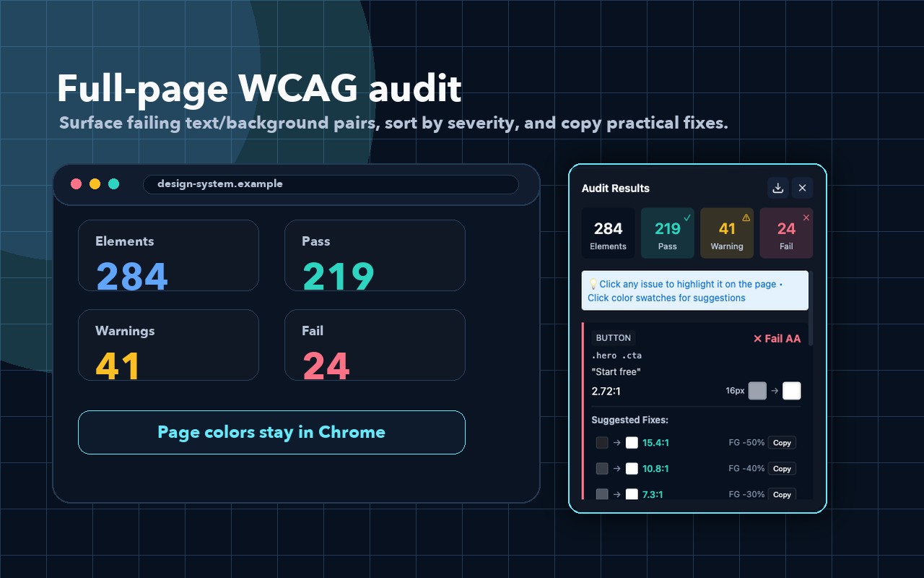Select the Warnings 41 card in mock page

[168, 345]
